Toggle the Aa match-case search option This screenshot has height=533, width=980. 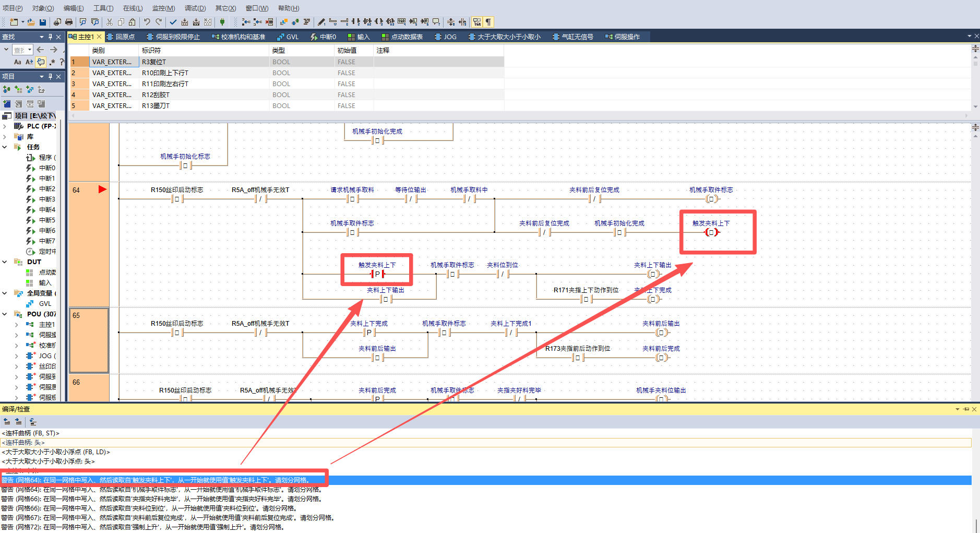pyautogui.click(x=17, y=62)
